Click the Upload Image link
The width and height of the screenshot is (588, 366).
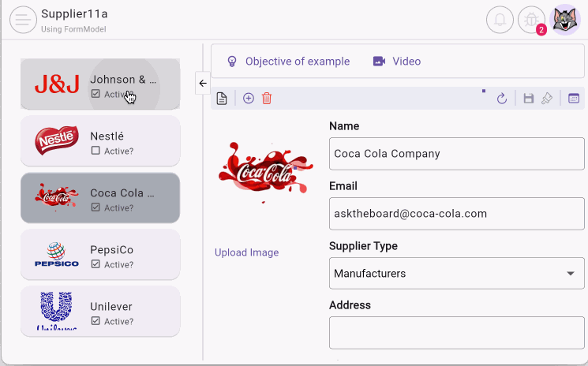[246, 252]
